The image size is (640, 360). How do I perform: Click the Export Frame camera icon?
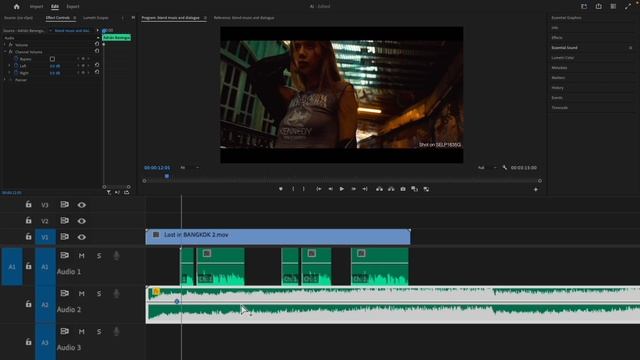(x=403, y=189)
